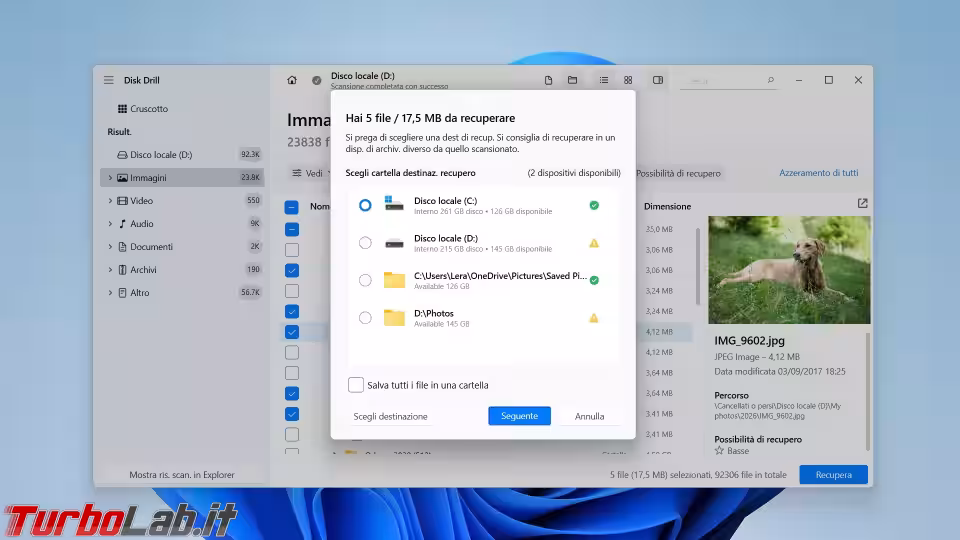Image resolution: width=960 pixels, height=540 pixels.
Task: Switch to file view icon
Action: coord(548,80)
